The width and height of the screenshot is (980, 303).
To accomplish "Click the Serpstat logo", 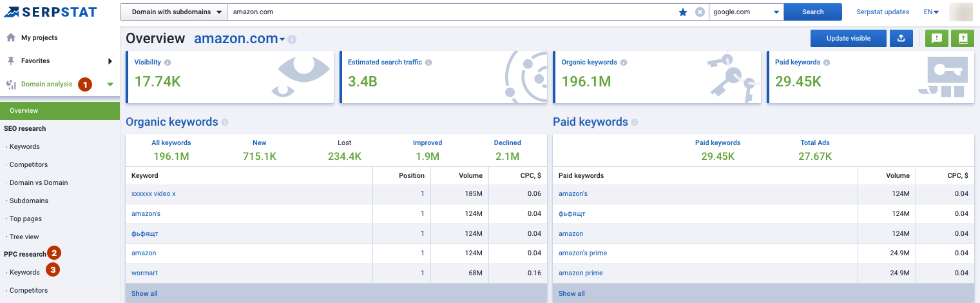I will coord(50,12).
